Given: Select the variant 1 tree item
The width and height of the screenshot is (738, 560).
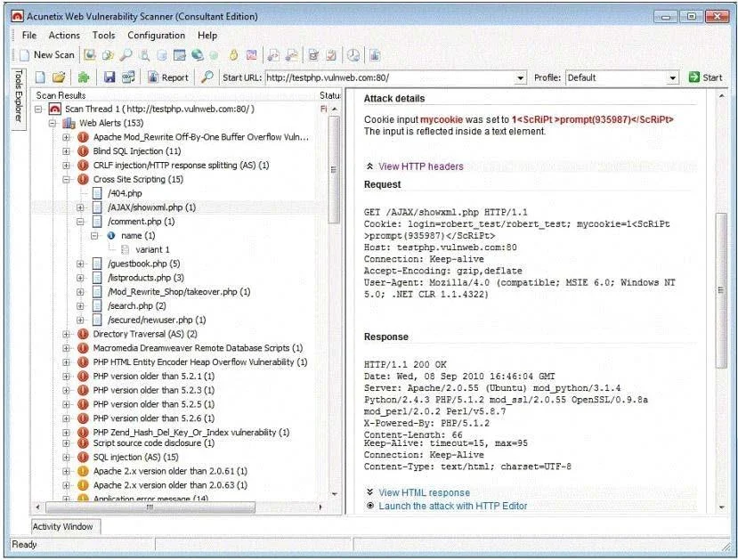Looking at the screenshot, I should (x=152, y=249).
